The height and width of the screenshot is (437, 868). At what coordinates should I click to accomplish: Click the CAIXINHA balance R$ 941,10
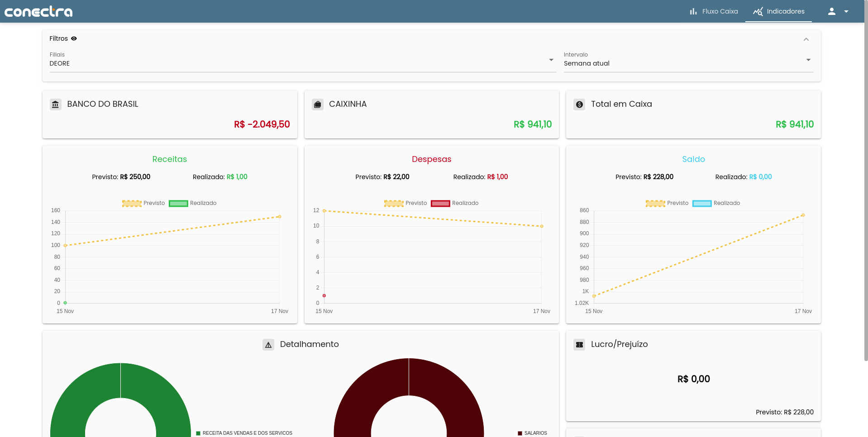[x=533, y=124]
